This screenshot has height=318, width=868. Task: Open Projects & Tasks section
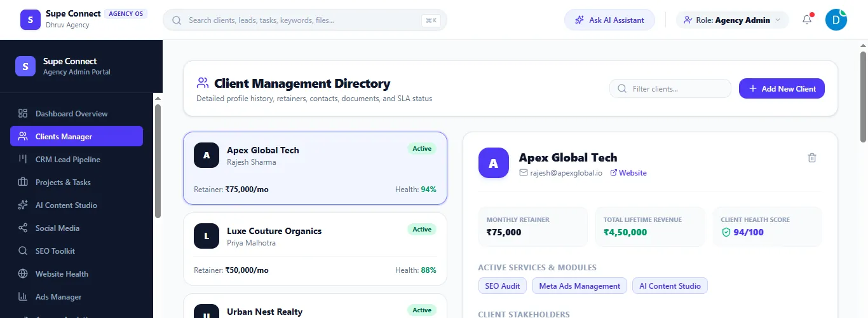click(76, 183)
